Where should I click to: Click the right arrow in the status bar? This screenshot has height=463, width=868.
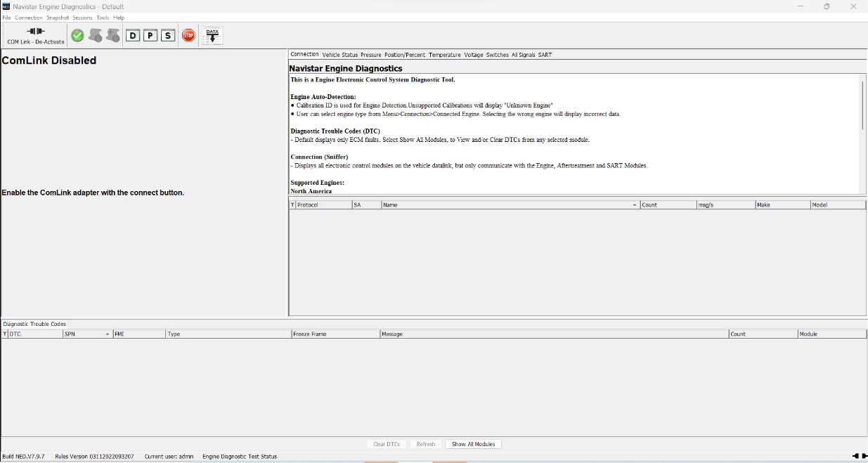click(864, 455)
